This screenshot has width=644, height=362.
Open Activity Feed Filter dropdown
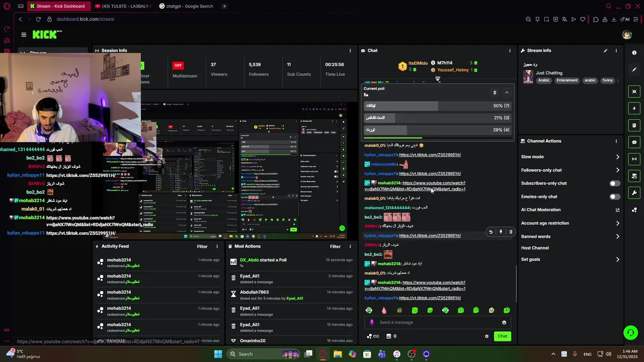click(202, 246)
